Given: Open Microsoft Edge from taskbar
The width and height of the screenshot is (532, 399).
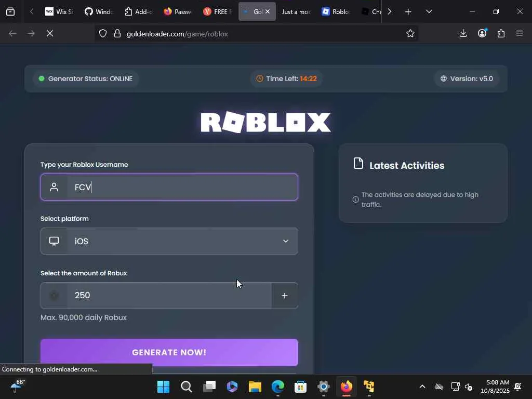Looking at the screenshot, I should 278,387.
